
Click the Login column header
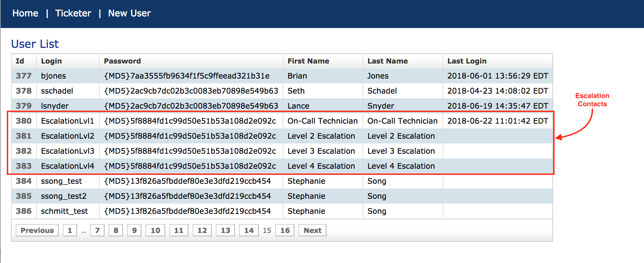[x=51, y=61]
